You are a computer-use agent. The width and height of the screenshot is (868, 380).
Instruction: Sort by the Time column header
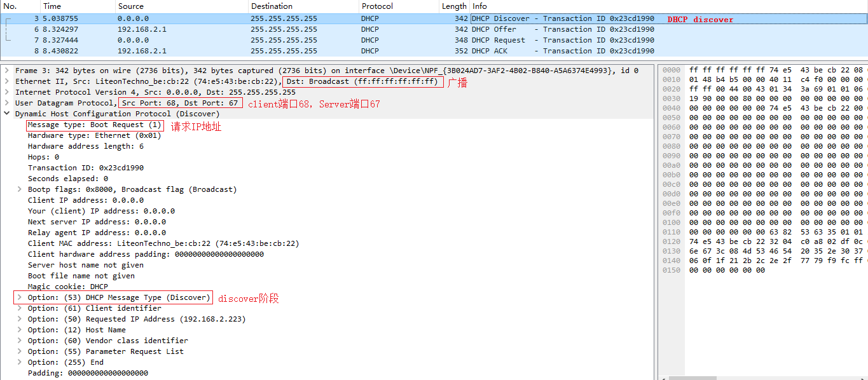coord(78,6)
